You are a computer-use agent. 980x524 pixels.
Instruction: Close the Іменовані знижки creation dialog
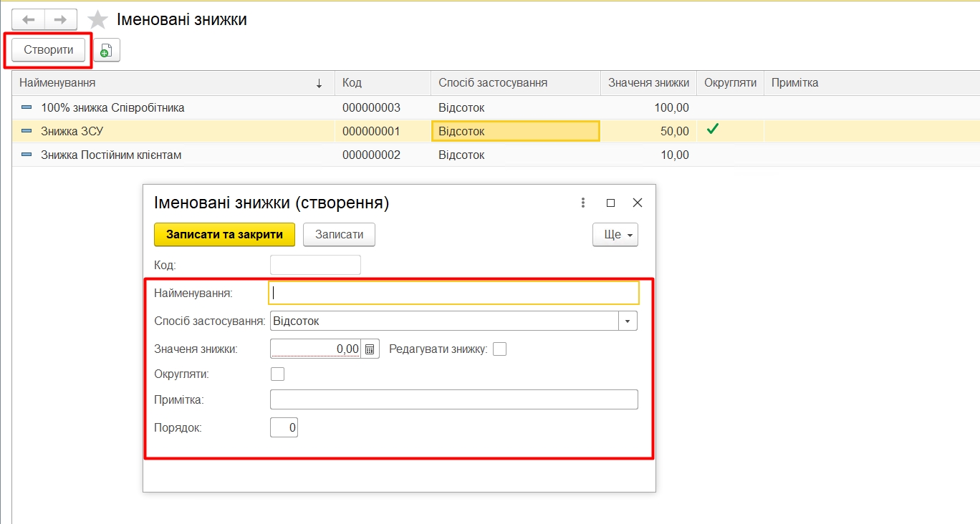637,203
